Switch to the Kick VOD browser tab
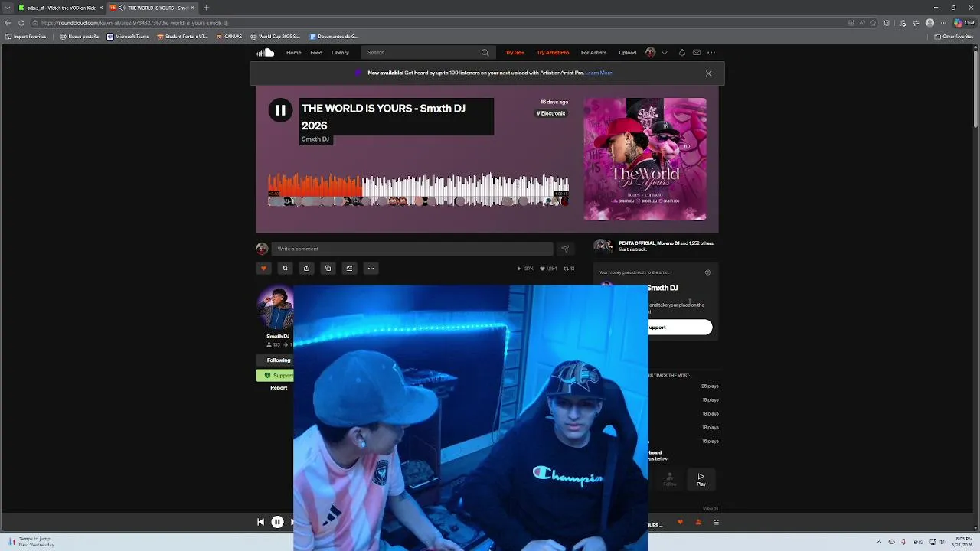 tap(60, 8)
